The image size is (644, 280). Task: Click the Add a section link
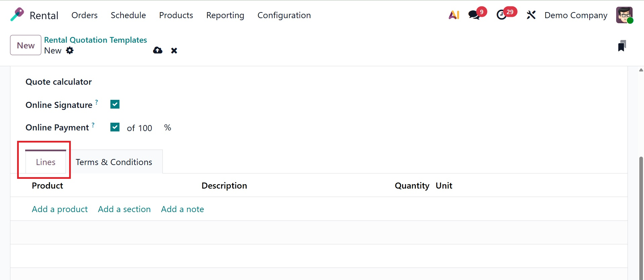click(124, 209)
